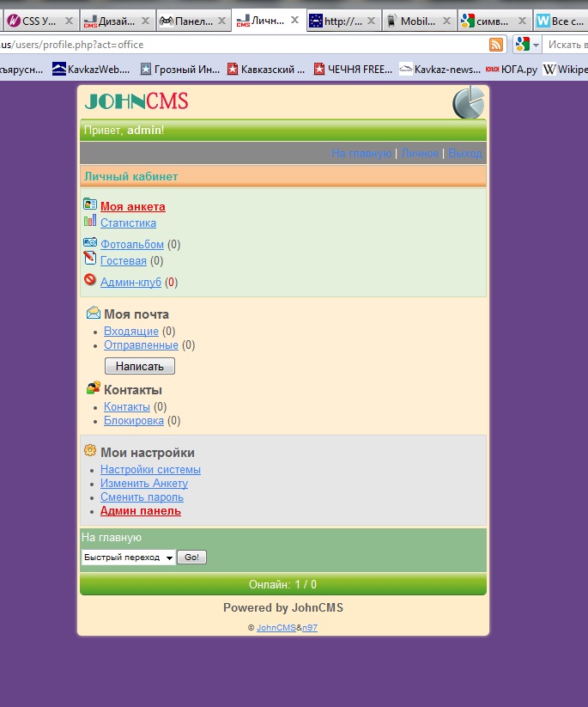Click the red prohibited icon beside Админ-клуб
This screenshot has height=707, width=588.
pos(90,279)
